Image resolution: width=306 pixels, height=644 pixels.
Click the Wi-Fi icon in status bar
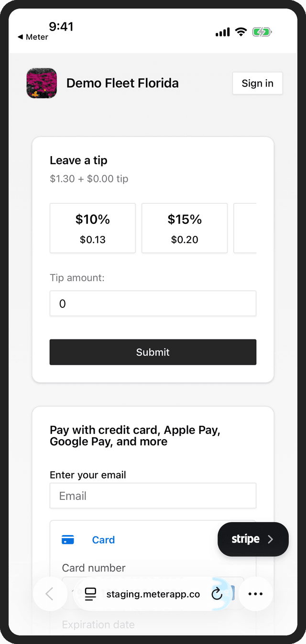241,32
